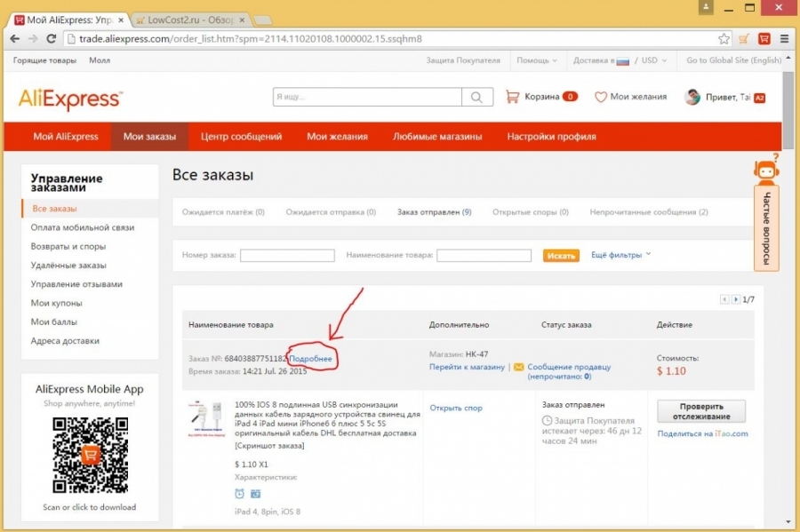Viewport: 800px width, 532px height.
Task: Open the 'Помощь' help dropdown
Action: (x=538, y=60)
